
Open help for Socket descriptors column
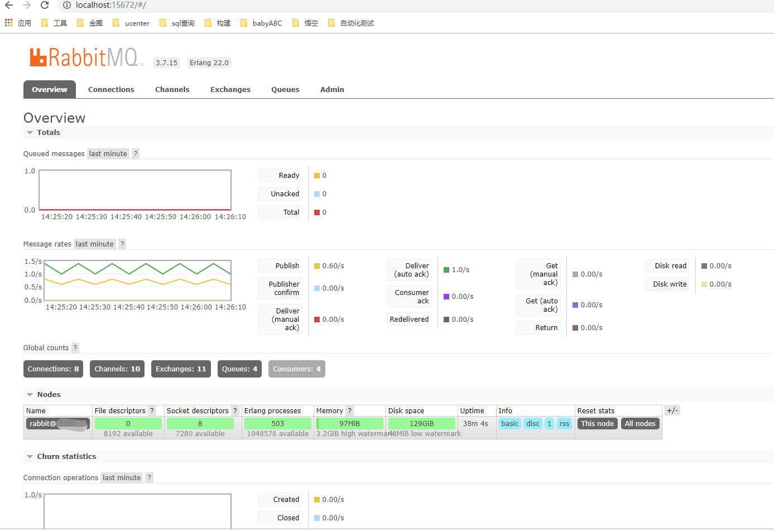[x=235, y=411]
